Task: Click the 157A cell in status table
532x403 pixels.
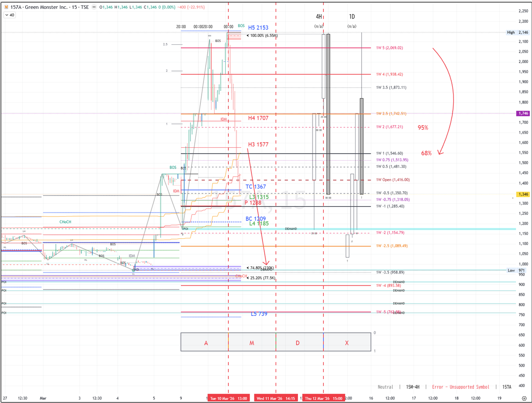Action: (x=507, y=387)
